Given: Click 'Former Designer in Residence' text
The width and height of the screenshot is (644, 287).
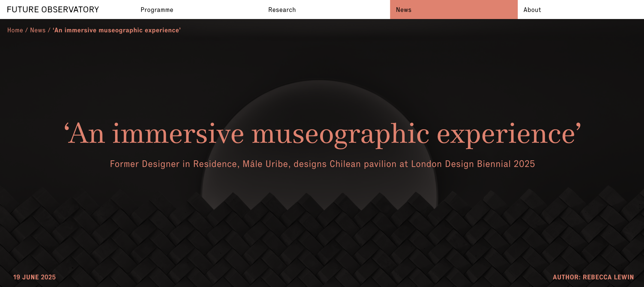Looking at the screenshot, I should click(x=173, y=164).
